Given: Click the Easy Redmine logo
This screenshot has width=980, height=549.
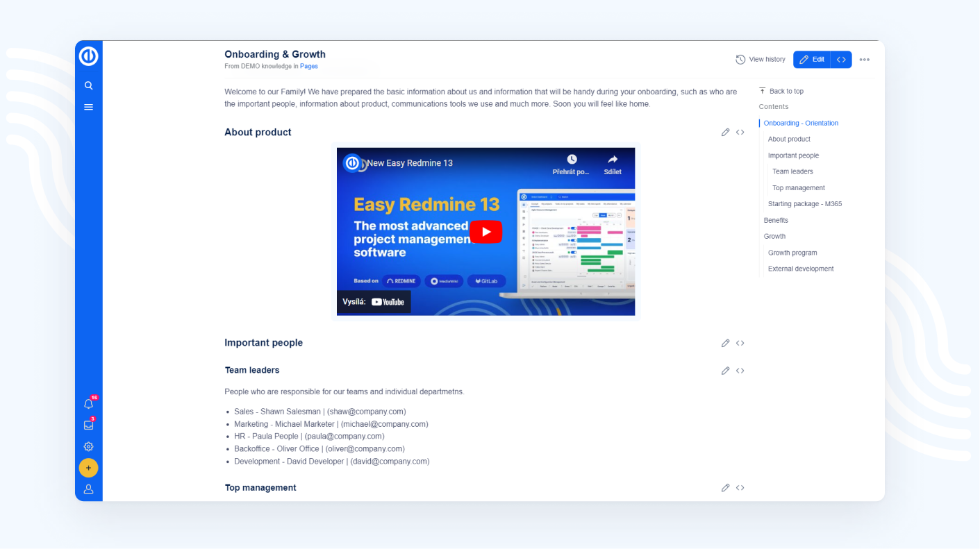Looking at the screenshot, I should pyautogui.click(x=88, y=56).
